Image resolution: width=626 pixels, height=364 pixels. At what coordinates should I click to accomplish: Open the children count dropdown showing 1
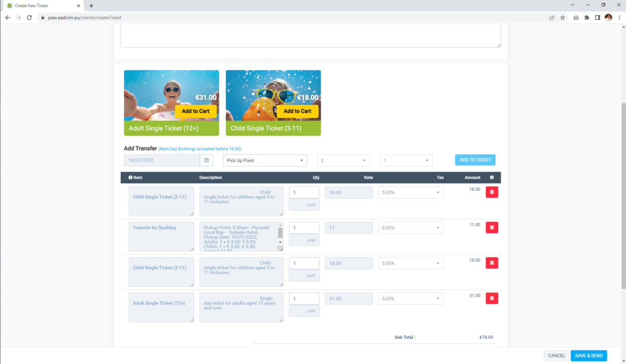point(406,160)
